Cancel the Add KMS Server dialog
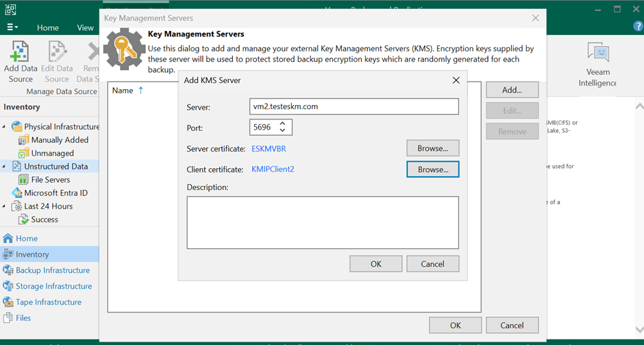This screenshot has width=644, height=345. point(433,264)
